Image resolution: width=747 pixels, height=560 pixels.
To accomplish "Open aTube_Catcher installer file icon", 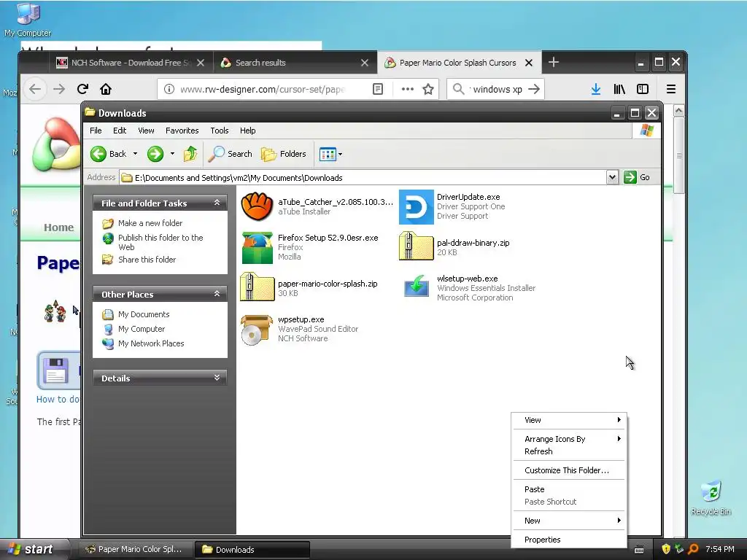I will click(x=257, y=206).
